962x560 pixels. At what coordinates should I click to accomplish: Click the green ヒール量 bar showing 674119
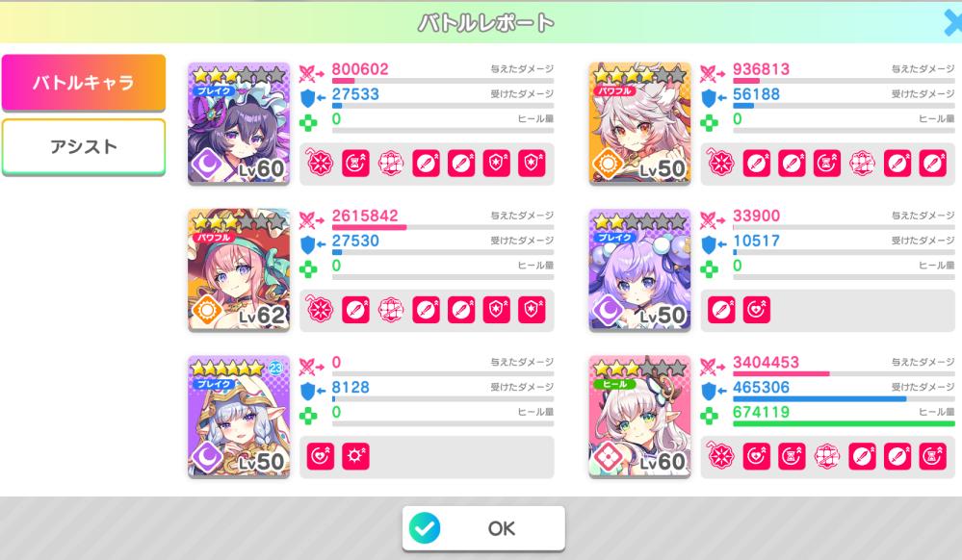click(844, 423)
